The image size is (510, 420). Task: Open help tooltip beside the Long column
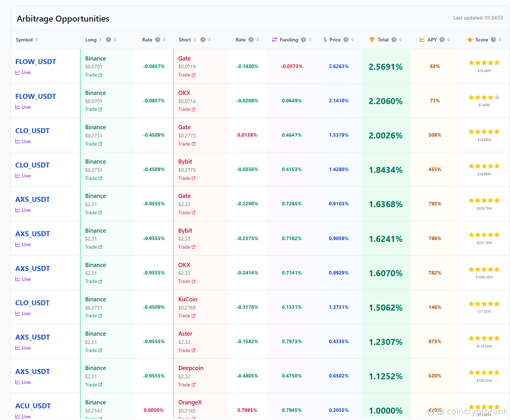tap(108, 40)
